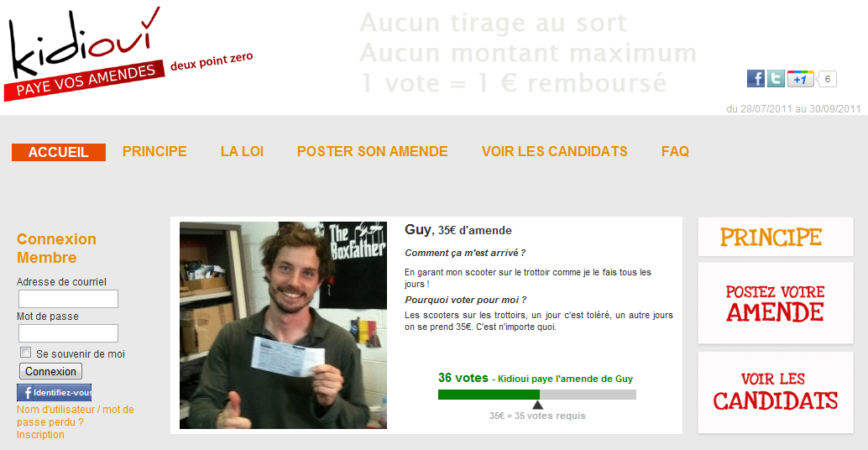Check the Se souvenir de moi box
Image resolution: width=868 pixels, height=450 pixels.
coord(25,353)
